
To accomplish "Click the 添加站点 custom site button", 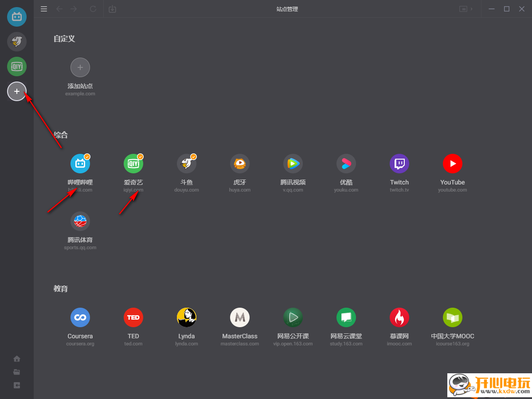I will tap(80, 67).
